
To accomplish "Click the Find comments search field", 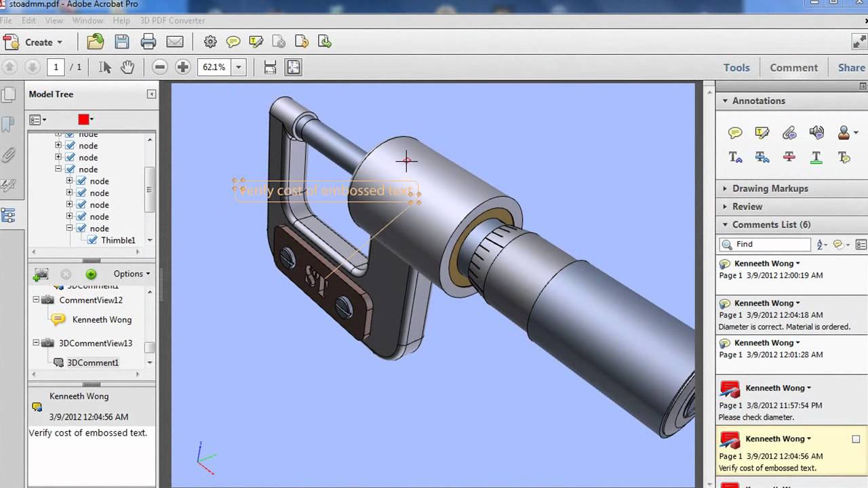I will 764,244.
